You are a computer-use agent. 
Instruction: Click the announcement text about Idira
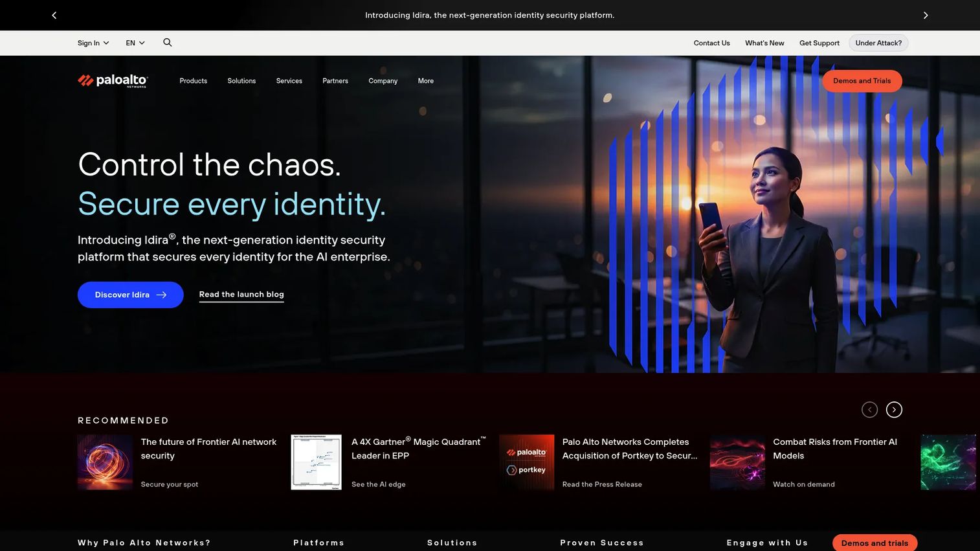click(x=490, y=15)
